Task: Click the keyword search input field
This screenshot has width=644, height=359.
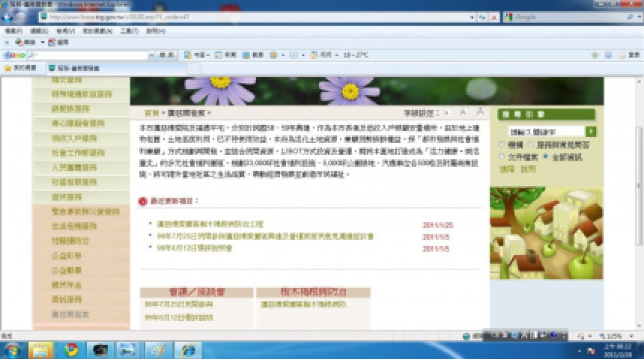Action: [x=545, y=132]
